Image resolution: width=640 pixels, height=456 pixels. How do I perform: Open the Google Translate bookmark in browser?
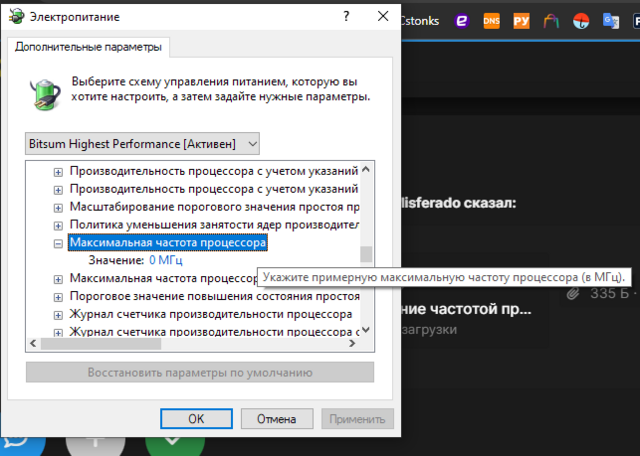(x=611, y=21)
